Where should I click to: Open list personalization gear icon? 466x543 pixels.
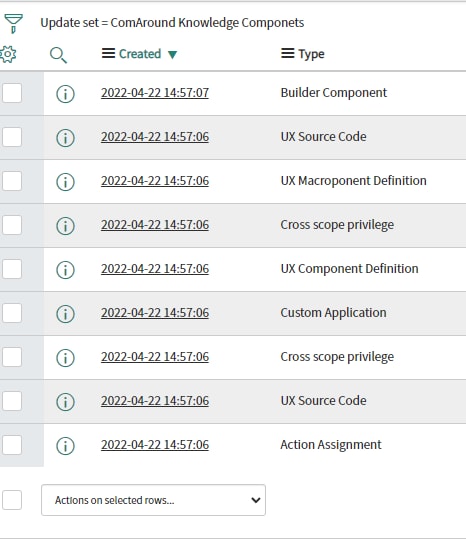pos(8,54)
